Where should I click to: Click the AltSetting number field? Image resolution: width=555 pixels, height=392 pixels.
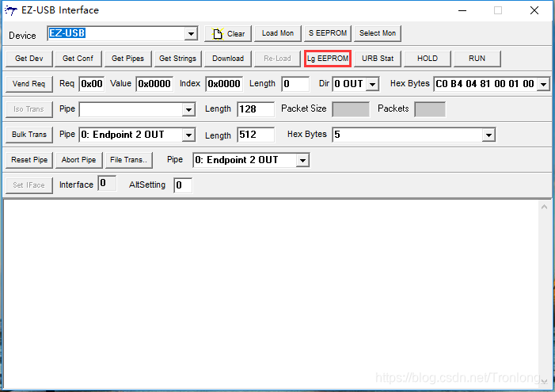click(183, 185)
